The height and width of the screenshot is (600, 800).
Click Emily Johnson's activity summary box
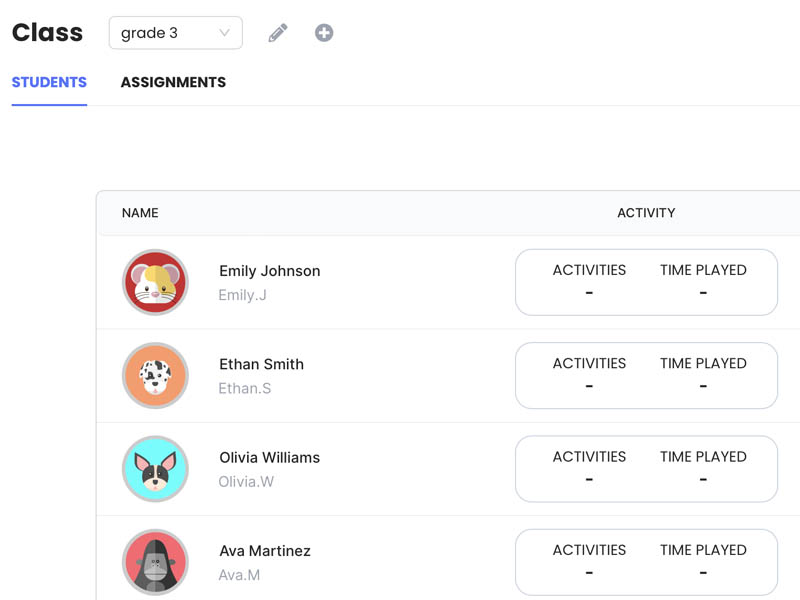point(646,282)
